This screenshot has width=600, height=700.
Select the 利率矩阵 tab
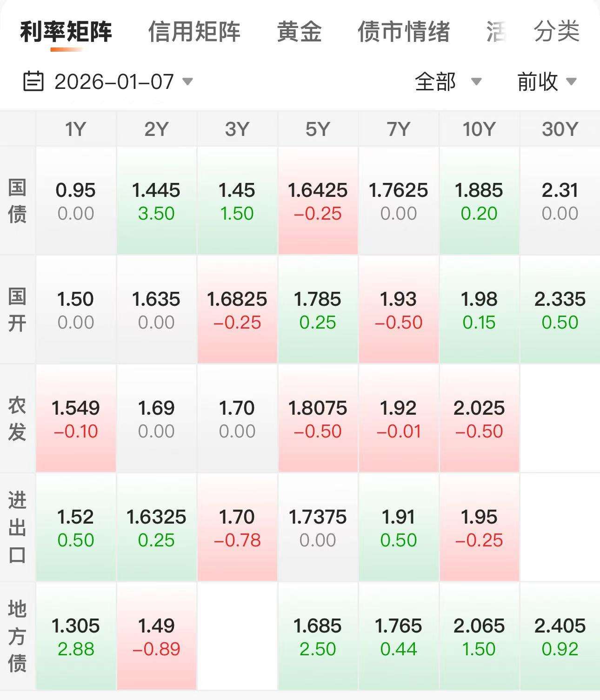click(66, 32)
